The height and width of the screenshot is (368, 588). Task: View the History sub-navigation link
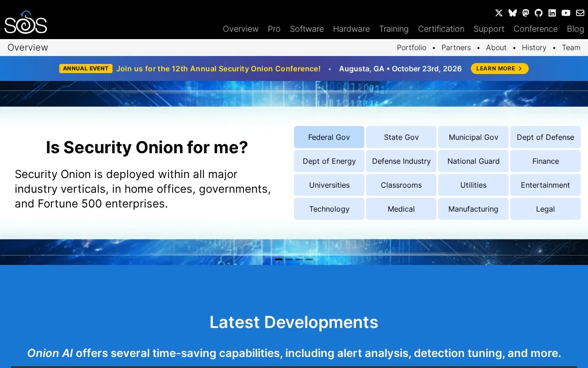534,48
